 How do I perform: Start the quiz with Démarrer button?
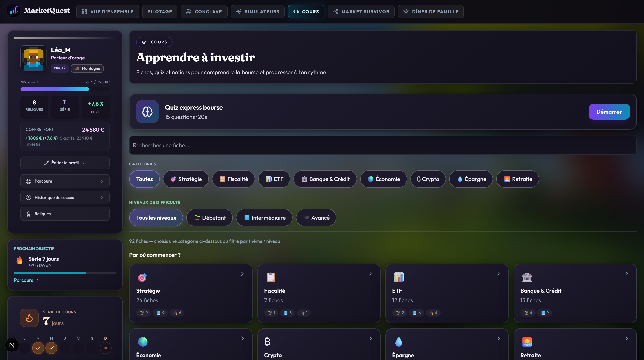pyautogui.click(x=609, y=112)
